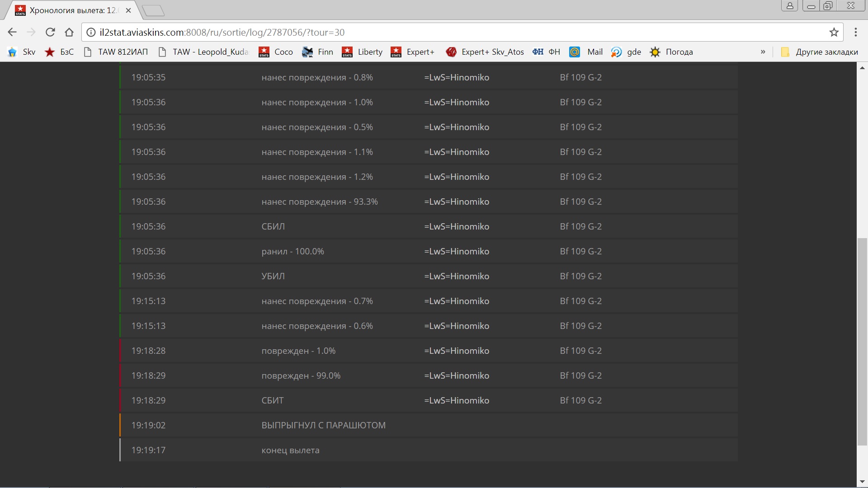The height and width of the screenshot is (488, 868).
Task: Expand the hidden bookmarks chevron
Action: [763, 52]
